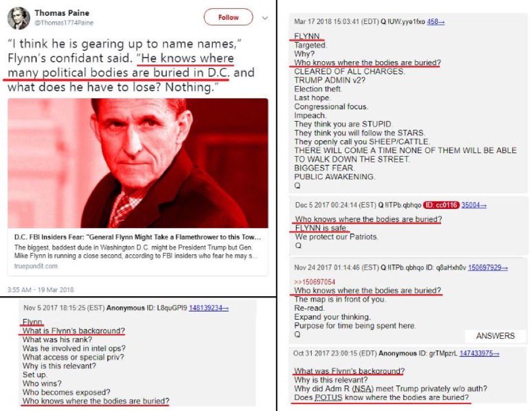The width and height of the screenshot is (532, 411).
Task: Open post link 35004
Action: tap(474, 205)
